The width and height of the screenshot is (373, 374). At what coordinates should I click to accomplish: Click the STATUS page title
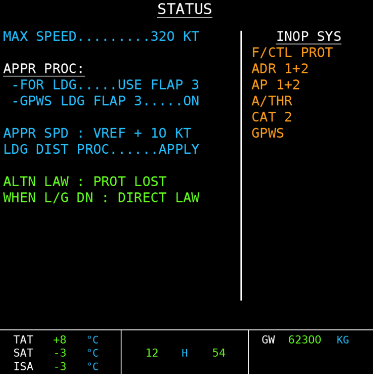(185, 9)
